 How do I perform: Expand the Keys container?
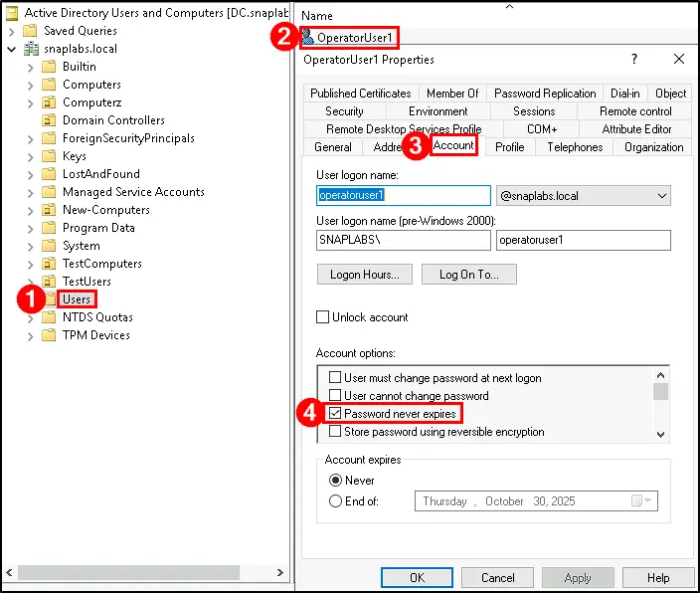pyautogui.click(x=31, y=157)
